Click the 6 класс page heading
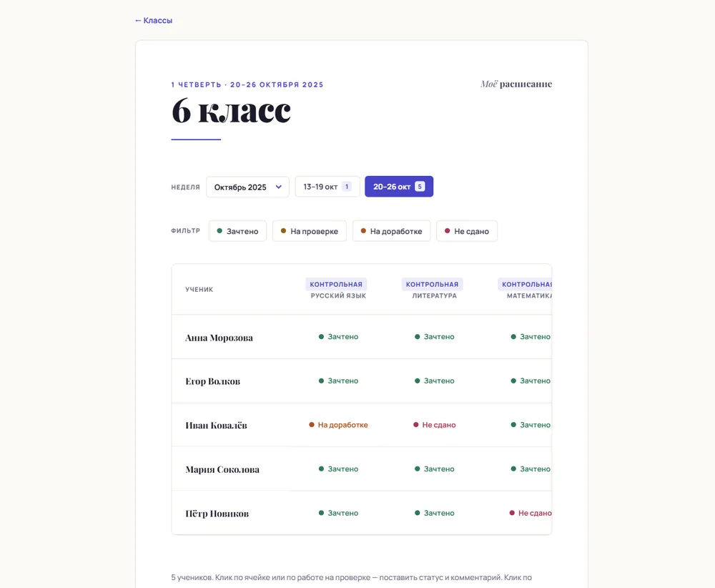 [x=231, y=111]
